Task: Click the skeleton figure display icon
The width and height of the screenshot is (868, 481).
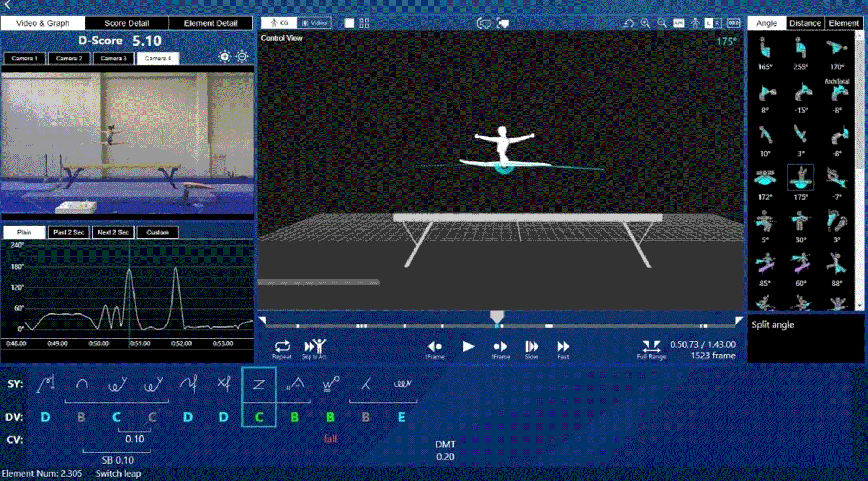Action: tap(695, 23)
